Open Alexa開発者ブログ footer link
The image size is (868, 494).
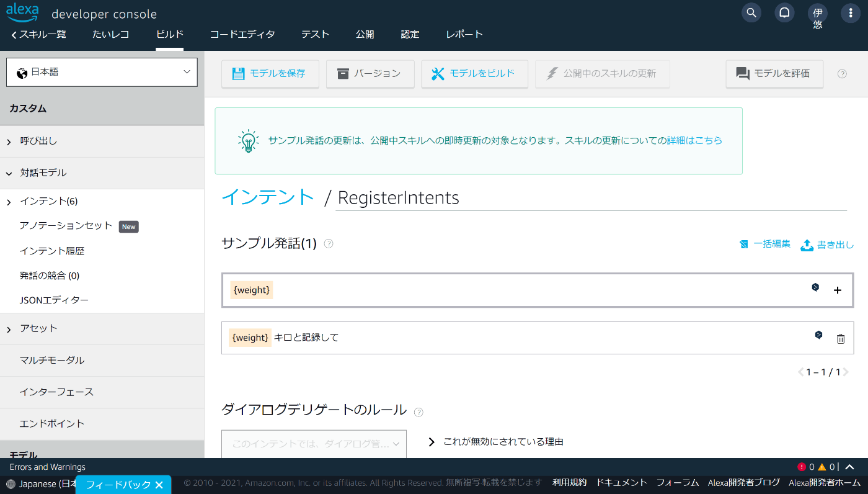744,482
